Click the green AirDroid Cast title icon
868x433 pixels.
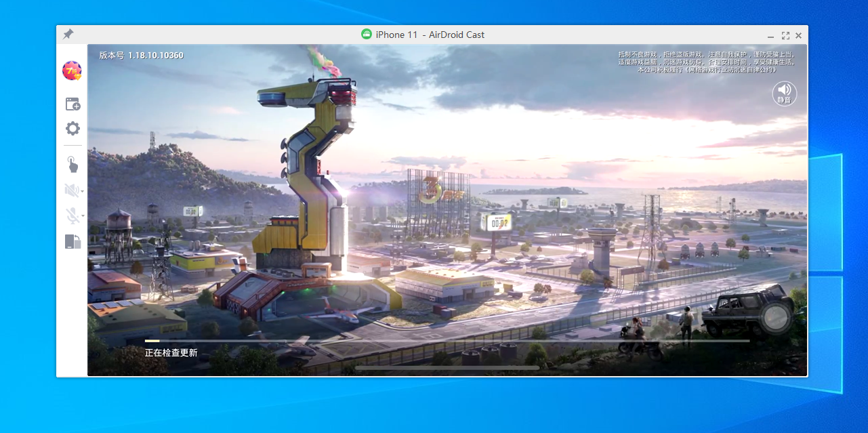point(367,35)
